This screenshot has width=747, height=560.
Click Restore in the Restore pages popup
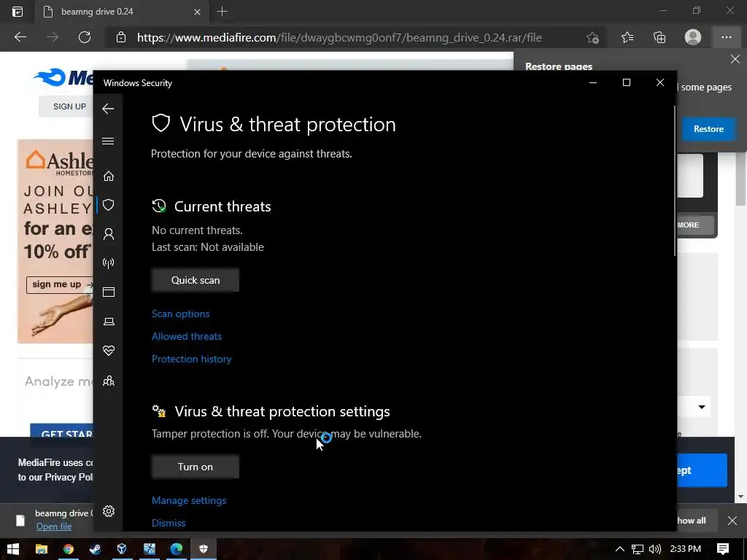coord(708,129)
